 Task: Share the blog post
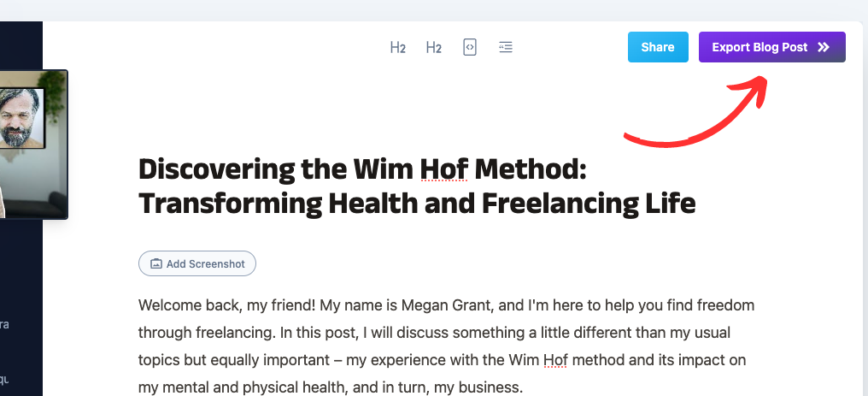[x=658, y=47]
